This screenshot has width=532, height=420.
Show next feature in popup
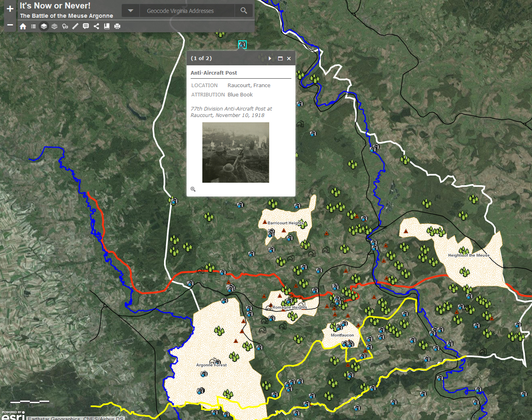(270, 59)
